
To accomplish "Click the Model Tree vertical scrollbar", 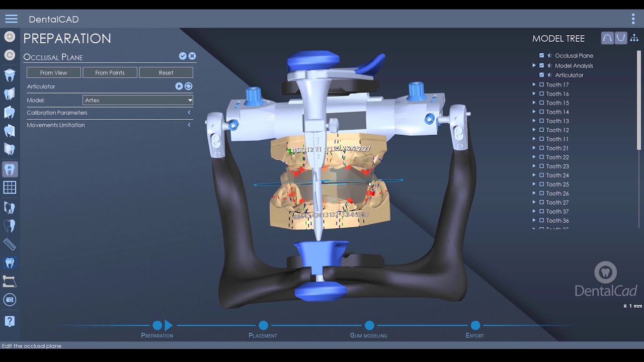I will click(639, 101).
